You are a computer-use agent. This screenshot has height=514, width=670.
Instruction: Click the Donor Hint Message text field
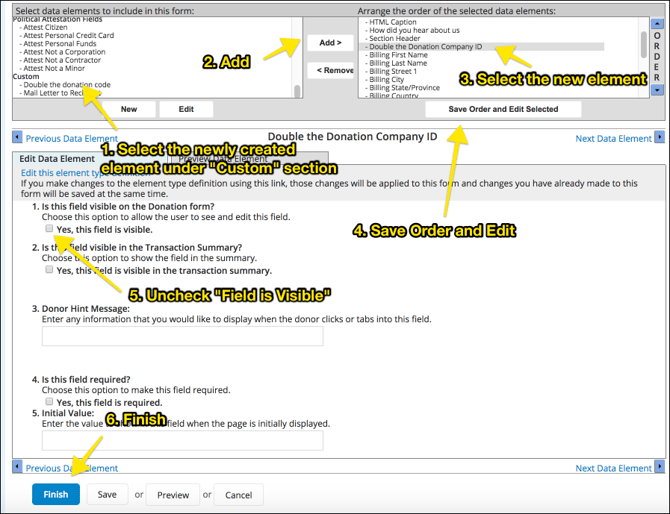click(182, 336)
